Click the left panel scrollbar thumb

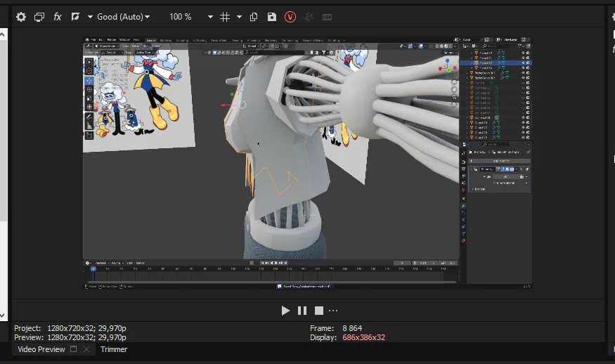pos(3,129)
